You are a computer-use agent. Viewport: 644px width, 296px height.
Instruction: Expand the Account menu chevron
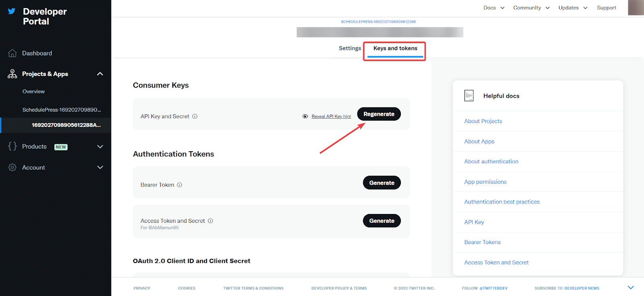tap(100, 167)
